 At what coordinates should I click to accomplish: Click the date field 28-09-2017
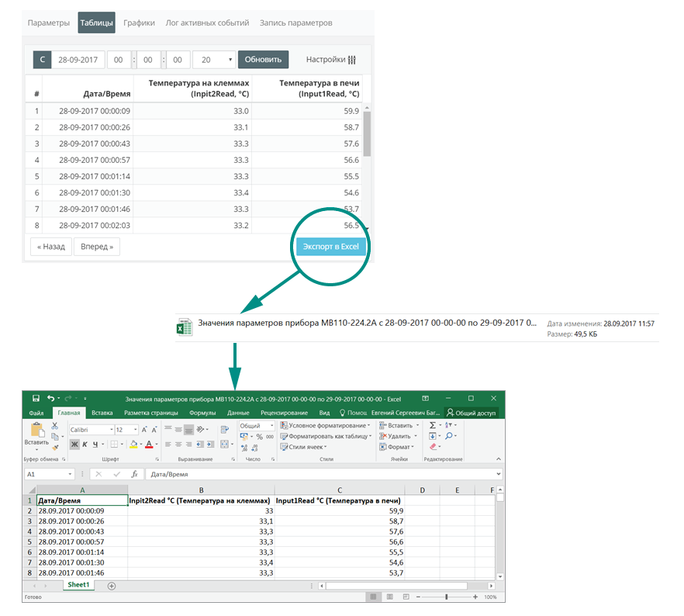tap(78, 60)
